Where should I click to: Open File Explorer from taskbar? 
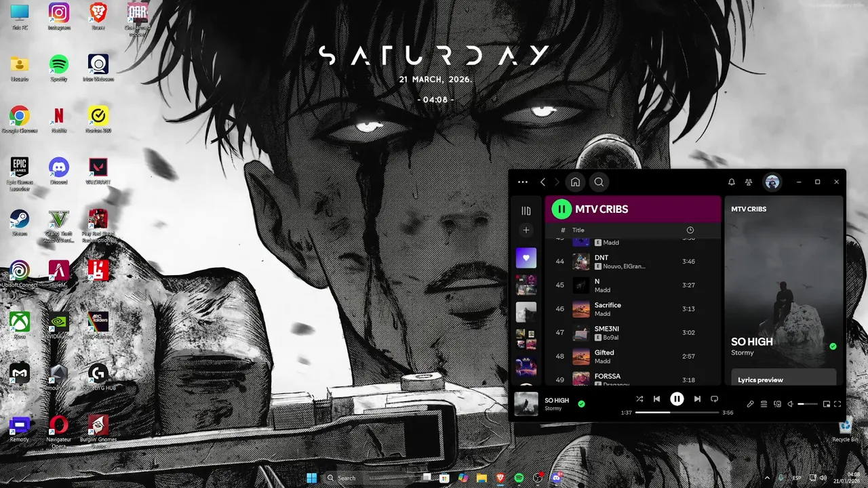coord(481,478)
